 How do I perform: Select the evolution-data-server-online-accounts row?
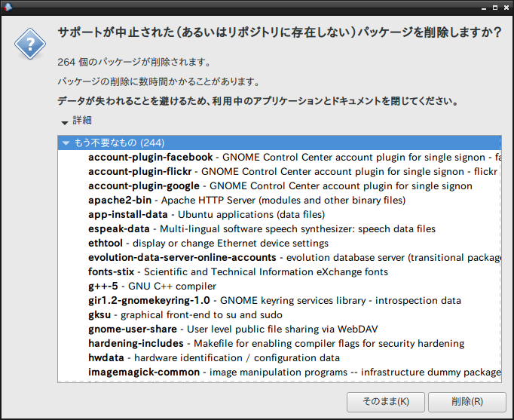(280, 257)
